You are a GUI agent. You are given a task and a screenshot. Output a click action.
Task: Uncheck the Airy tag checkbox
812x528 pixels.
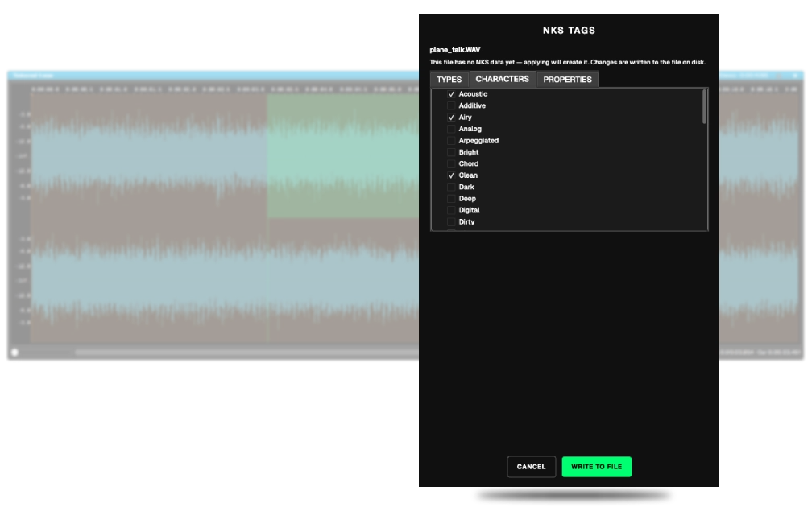tap(451, 118)
